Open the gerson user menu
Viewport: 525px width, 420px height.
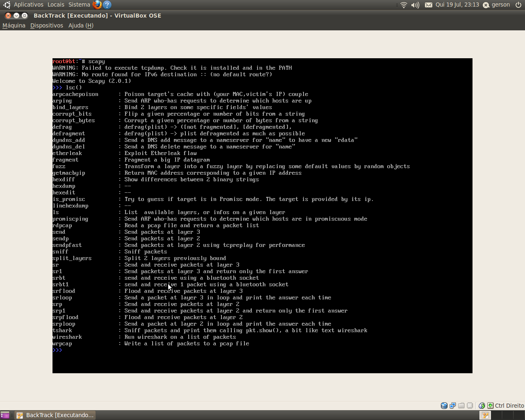point(496,5)
